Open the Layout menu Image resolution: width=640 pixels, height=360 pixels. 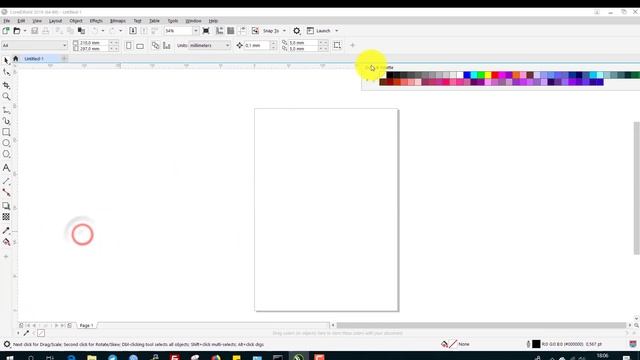(x=56, y=21)
